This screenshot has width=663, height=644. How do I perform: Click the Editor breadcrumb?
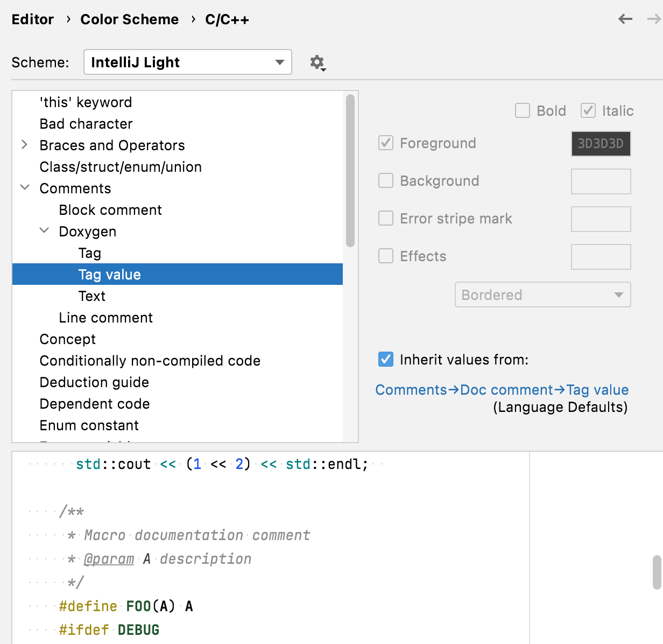32,19
